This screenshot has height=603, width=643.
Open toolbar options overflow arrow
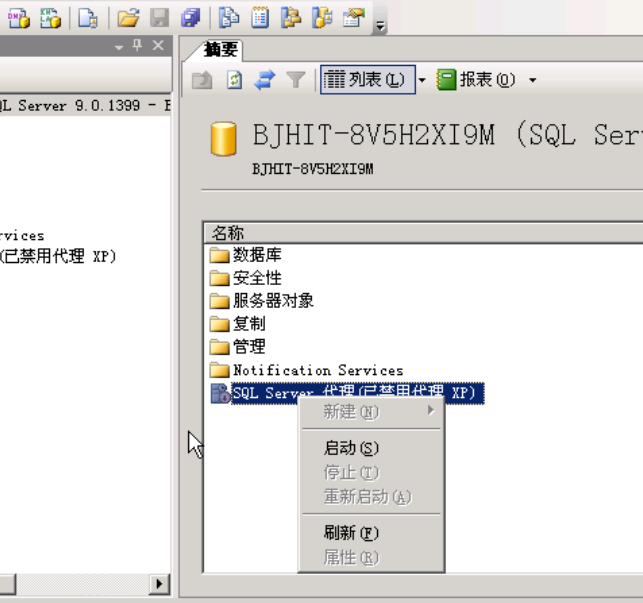pos(381,26)
